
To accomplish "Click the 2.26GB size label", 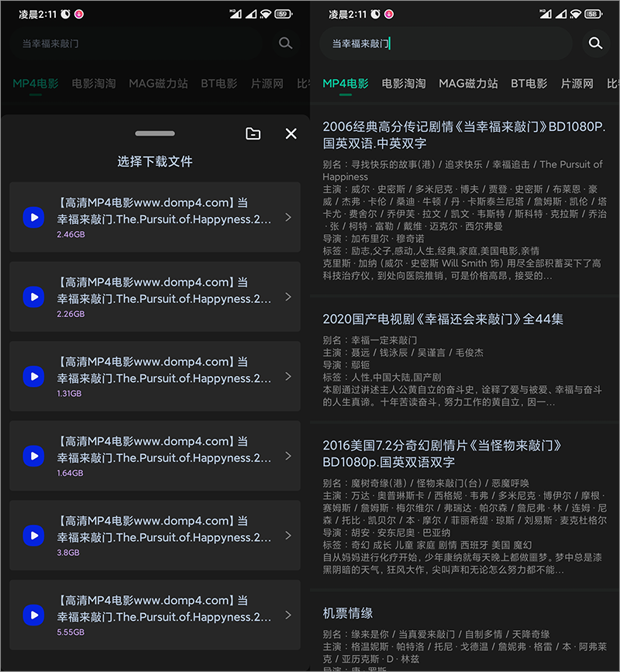I will [71, 314].
